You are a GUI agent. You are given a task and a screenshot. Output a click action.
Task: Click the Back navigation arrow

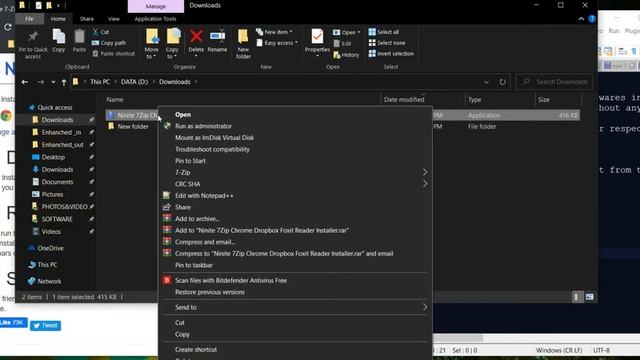(25, 82)
